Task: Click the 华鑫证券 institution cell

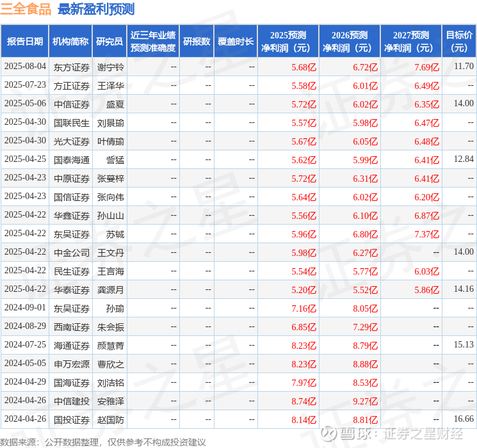Action: (x=72, y=216)
